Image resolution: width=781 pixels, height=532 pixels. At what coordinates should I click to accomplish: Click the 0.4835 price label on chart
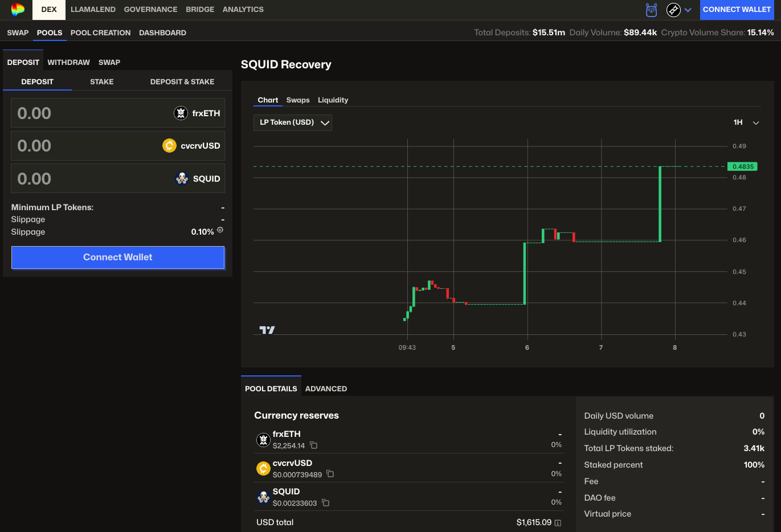coord(743,166)
